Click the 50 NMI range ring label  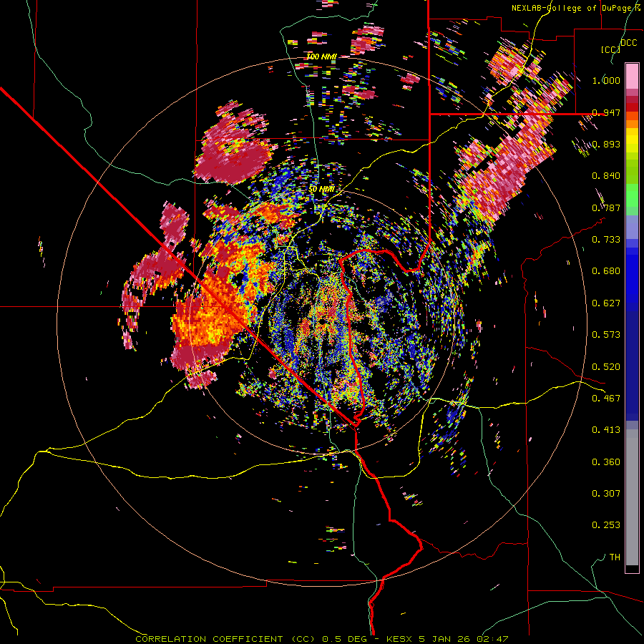coord(321,189)
